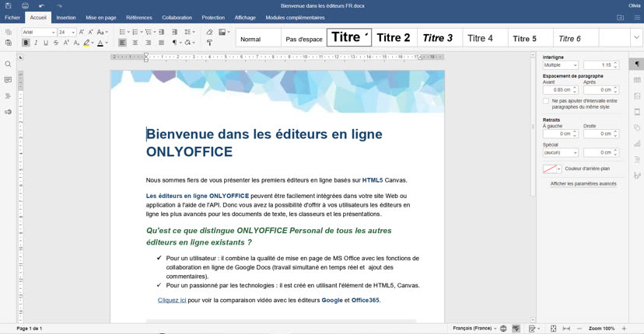Screen dimensions: 644x334
Task: Center align the paragraph
Action: (x=135, y=43)
